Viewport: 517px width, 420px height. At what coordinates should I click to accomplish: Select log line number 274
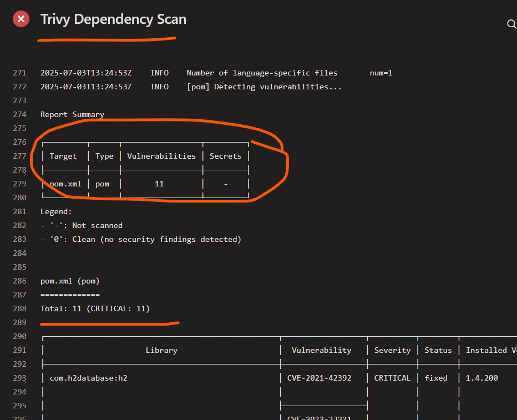pos(19,114)
